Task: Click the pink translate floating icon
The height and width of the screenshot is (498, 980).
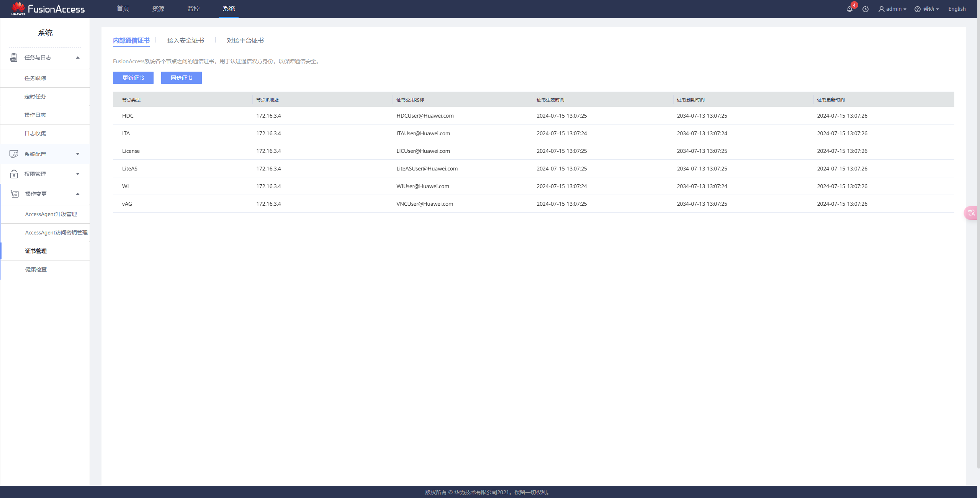Action: pos(971,213)
